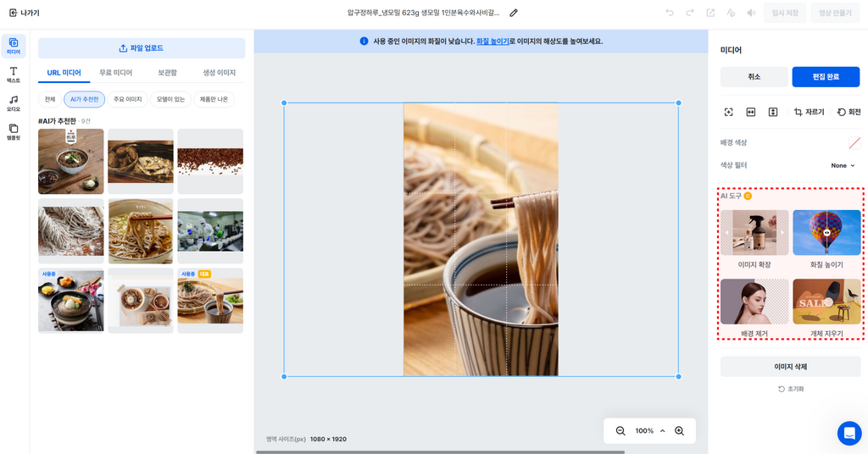The height and width of the screenshot is (454, 868).
Task: Click the zoom out magnifier icon
Action: point(620,431)
